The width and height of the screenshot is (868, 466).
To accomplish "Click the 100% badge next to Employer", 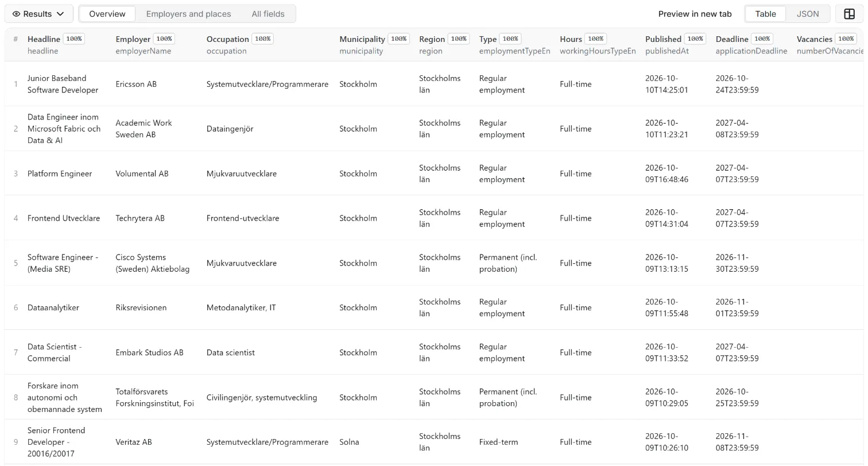I will click(x=164, y=39).
